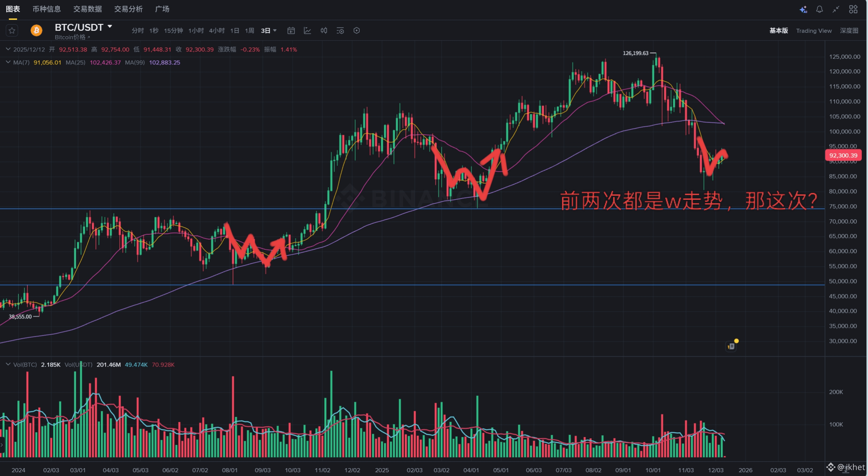Open the chart settings hexagon icon

point(356,31)
